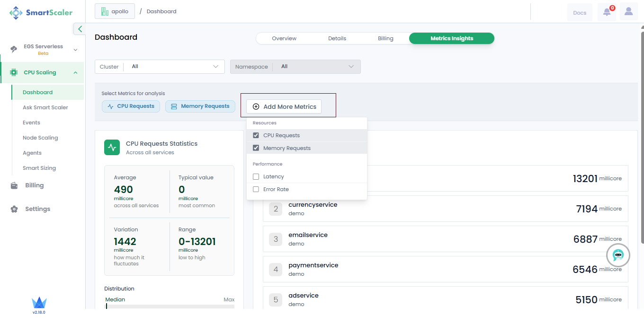Open the Docs link
The height and width of the screenshot is (325, 644).
pos(580,13)
